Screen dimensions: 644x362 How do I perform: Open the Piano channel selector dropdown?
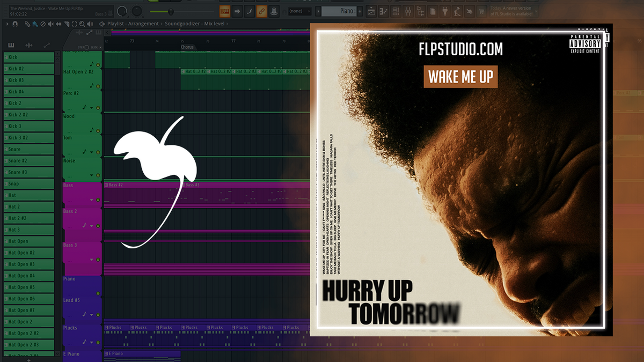[x=343, y=11]
